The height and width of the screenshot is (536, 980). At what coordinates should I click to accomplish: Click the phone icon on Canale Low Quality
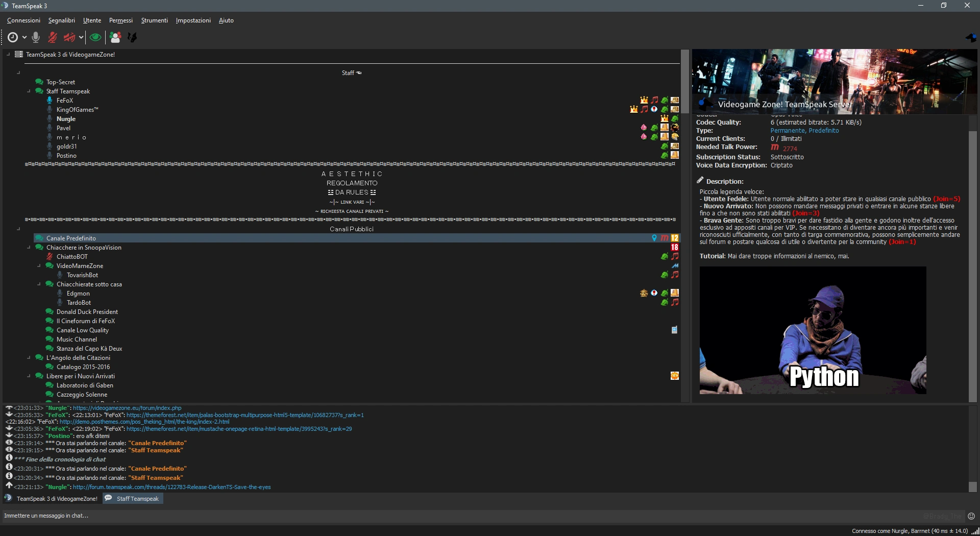click(675, 330)
